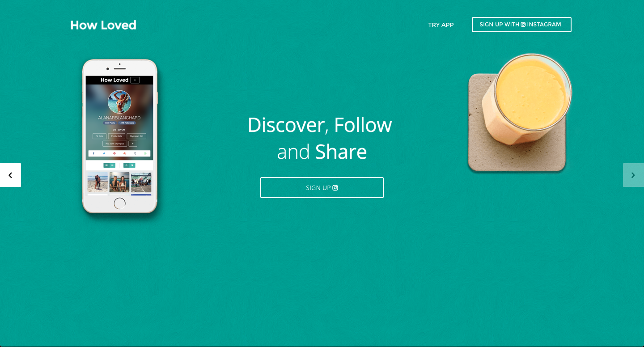Image resolution: width=644 pixels, height=347 pixels.
Task: Click the StumbleUpon share icon in phone mockup
Action: (125, 153)
